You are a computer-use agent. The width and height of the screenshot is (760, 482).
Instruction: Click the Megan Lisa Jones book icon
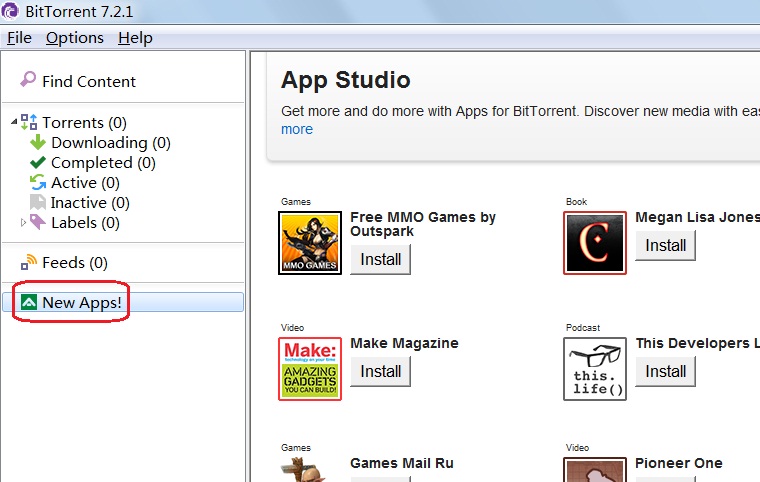[x=595, y=242]
